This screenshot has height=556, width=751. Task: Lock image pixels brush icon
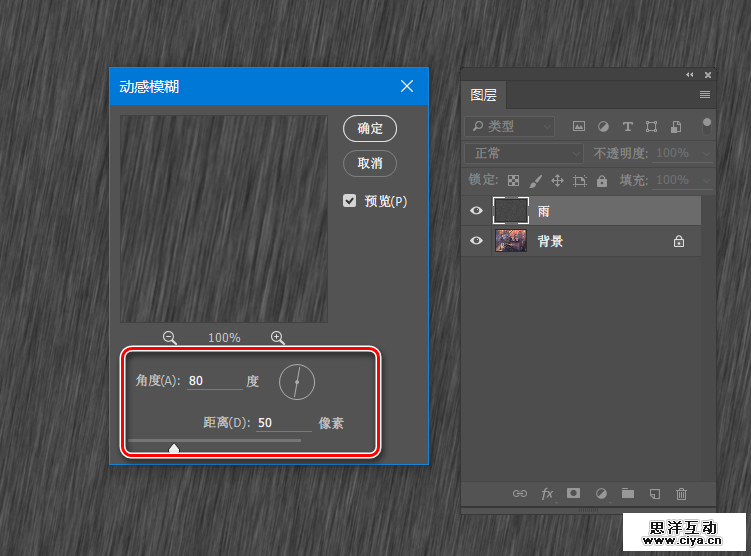click(x=535, y=181)
